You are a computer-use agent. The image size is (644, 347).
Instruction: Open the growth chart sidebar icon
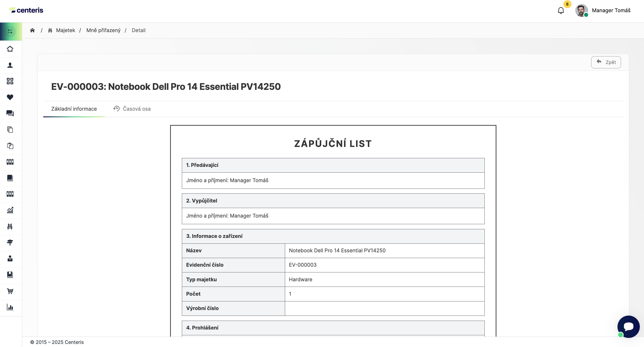point(10,210)
